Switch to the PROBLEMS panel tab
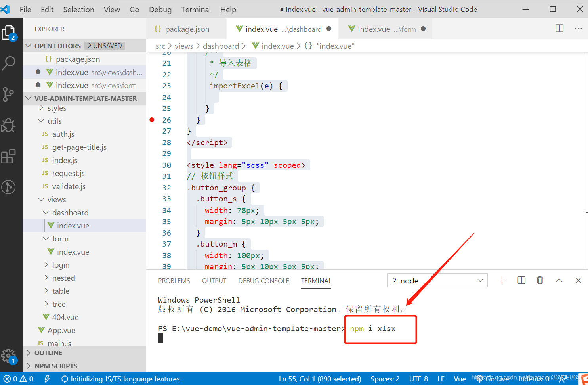The height and width of the screenshot is (385, 588). [174, 281]
